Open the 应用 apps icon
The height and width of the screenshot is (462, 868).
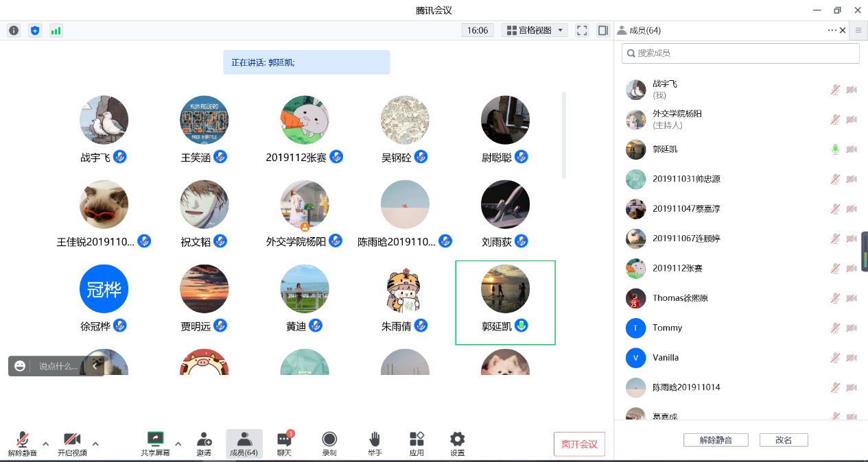(x=417, y=443)
